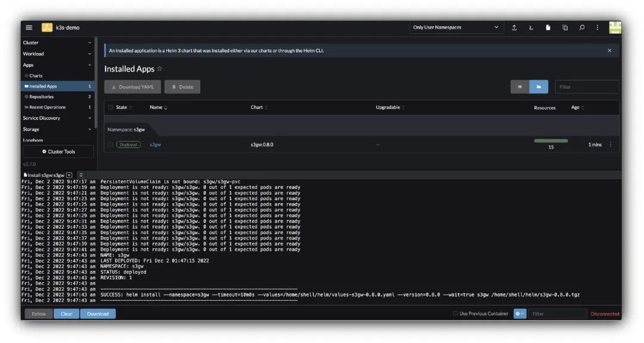Open the Cluster Tools button
Screen dimensions: 644x343
tap(58, 151)
